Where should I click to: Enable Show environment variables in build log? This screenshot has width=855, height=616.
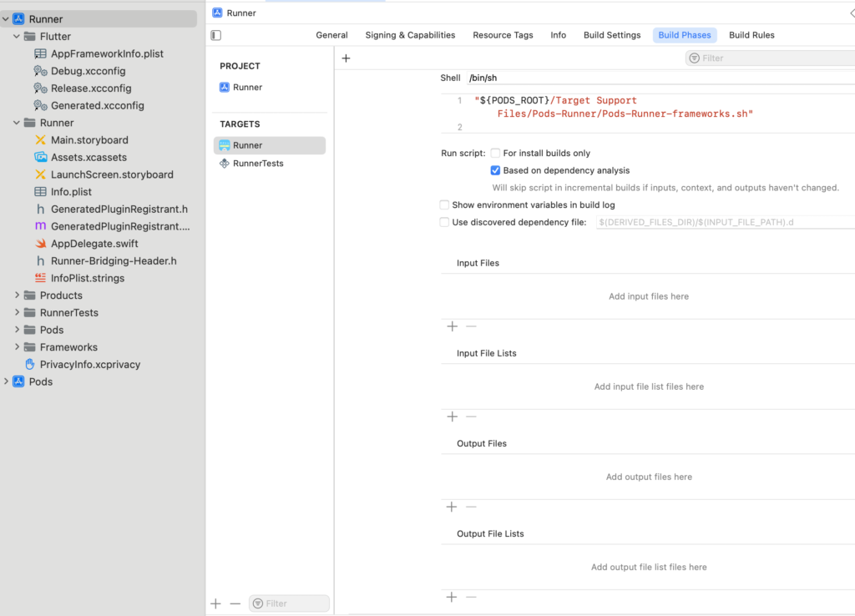coord(444,204)
